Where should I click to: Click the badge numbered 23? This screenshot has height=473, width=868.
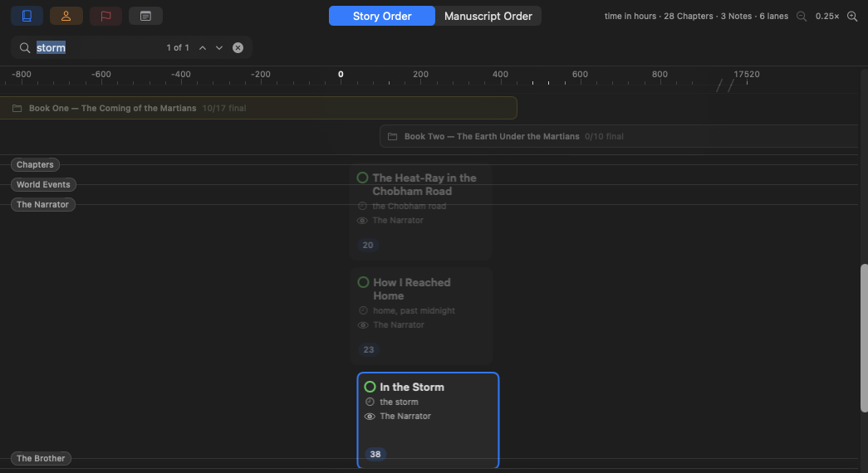(369, 349)
